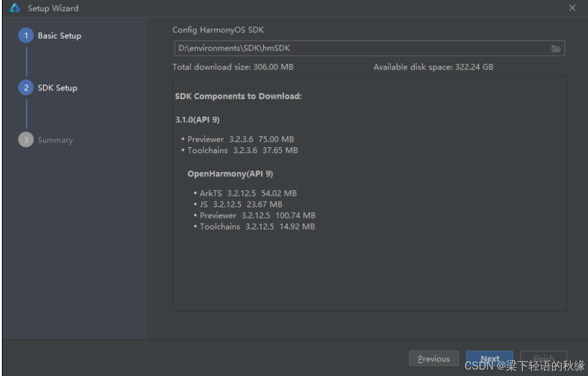Close the Setup Wizard window
This screenshot has height=376, width=588.
572,8
